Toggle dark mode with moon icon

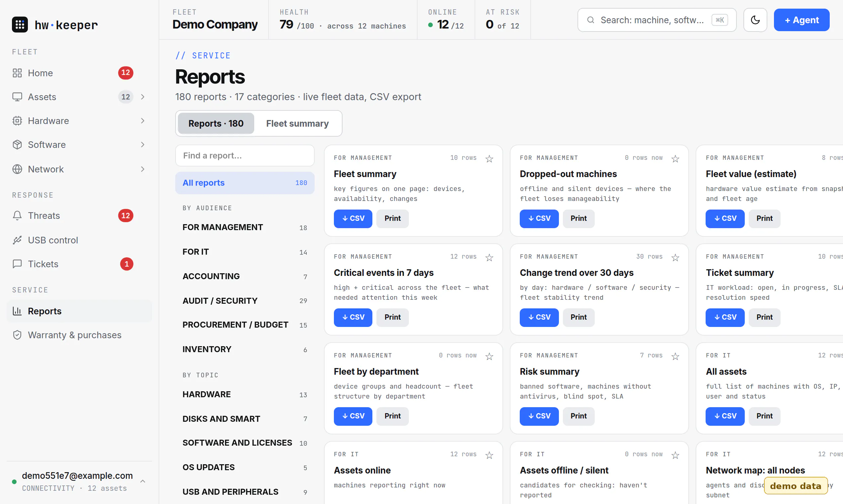coord(755,20)
